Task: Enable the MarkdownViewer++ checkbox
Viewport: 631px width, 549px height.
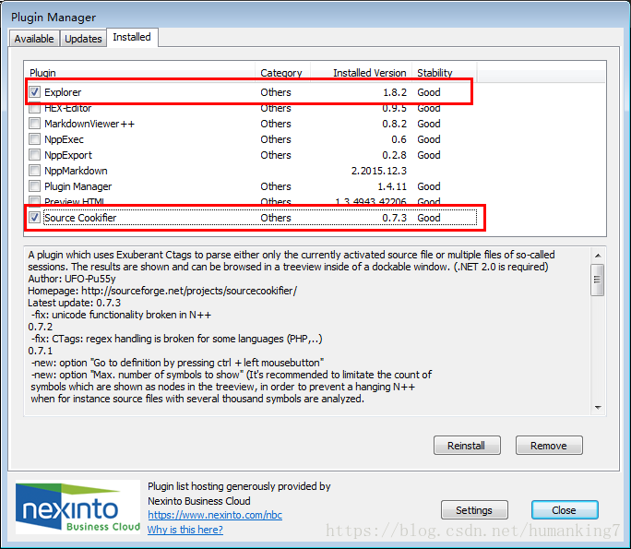Action: coord(35,124)
